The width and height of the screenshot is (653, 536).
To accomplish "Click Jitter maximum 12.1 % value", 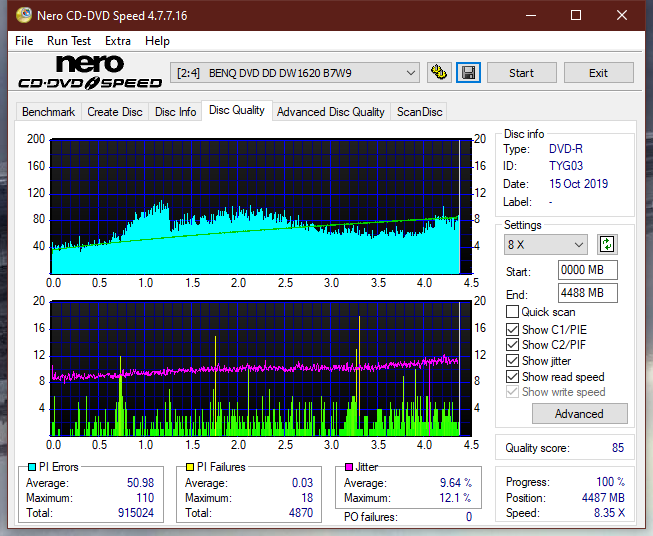I will pos(456,498).
